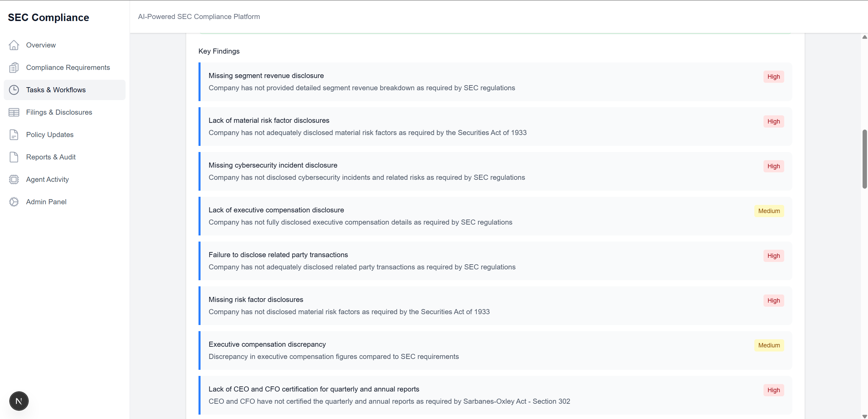This screenshot has height=419, width=868.
Task: Open Compliance Requirements menu item
Action: (68, 68)
